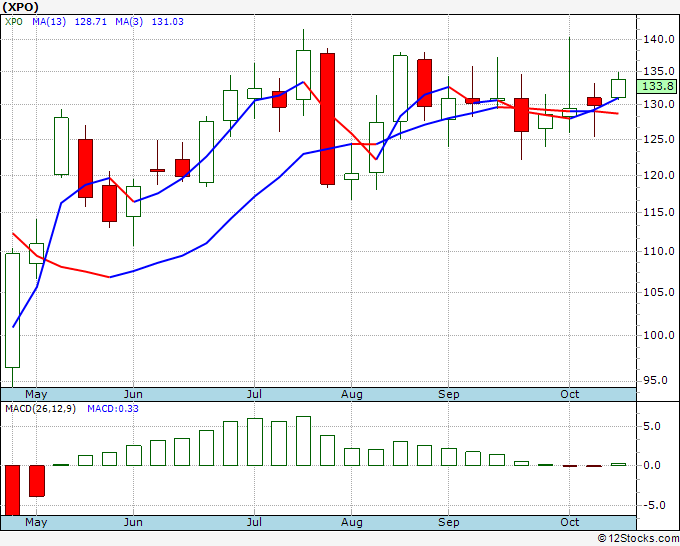Click the largest red MACD bar at far left
Image resolution: width=680 pixels, height=546 pixels.
click(x=12, y=490)
